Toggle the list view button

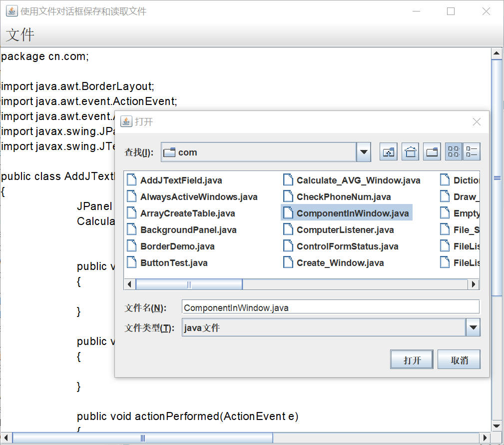point(453,151)
